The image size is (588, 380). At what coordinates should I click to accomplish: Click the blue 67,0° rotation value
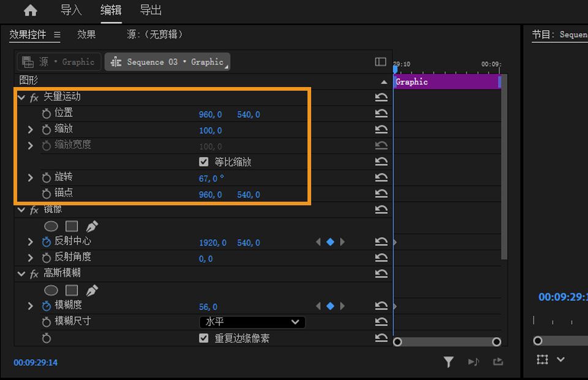tap(211, 177)
